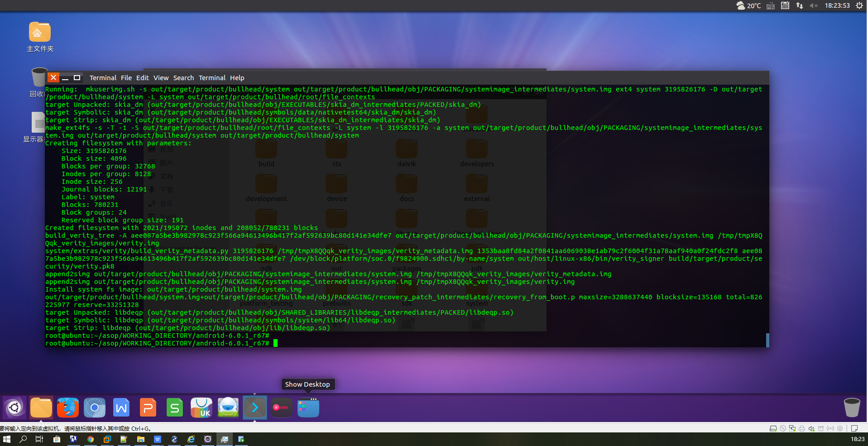Click the VMware sound card status icon
Viewport: 868px width, 446px height.
[x=811, y=428]
